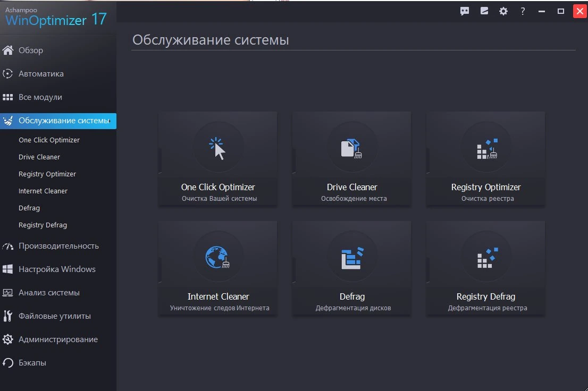588x391 pixels.
Task: Select Registry Optimizer in the sidebar
Action: click(47, 174)
